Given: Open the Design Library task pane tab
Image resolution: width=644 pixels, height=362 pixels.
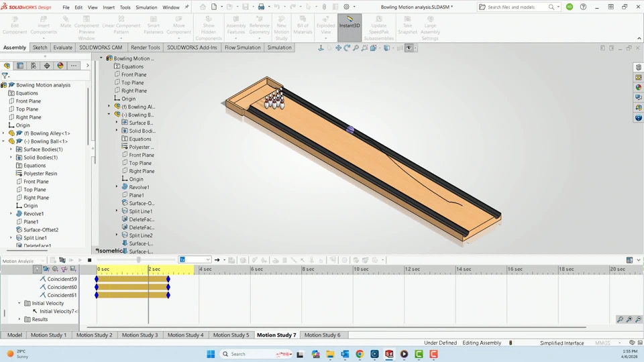Looking at the screenshot, I should [x=638, y=78].
